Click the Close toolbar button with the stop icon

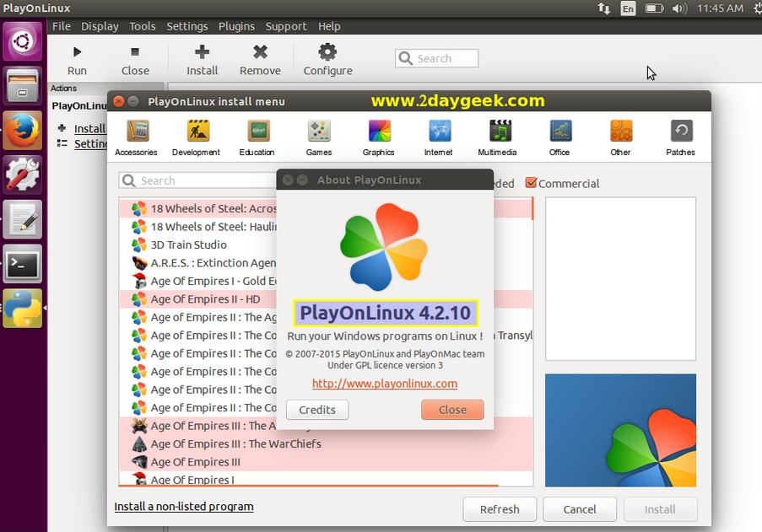(135, 61)
